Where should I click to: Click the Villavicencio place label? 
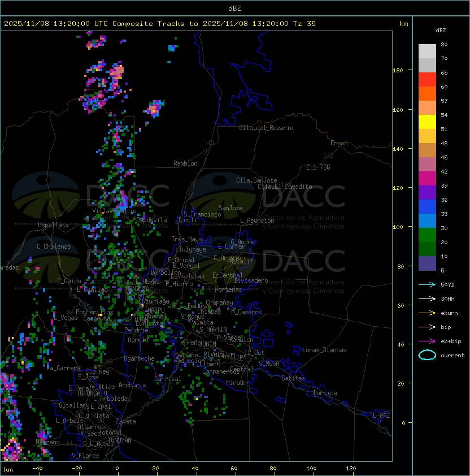114,211
